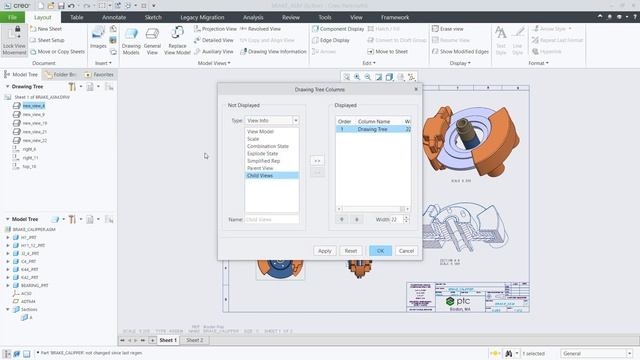
Task: Open the Drawing Tree settings tool icon
Action: pos(72,87)
